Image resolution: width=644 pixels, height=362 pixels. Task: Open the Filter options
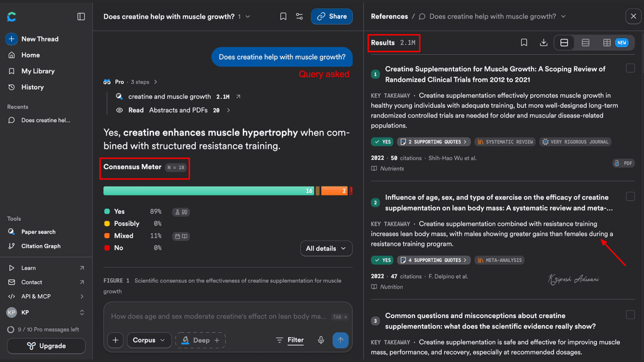(290, 340)
